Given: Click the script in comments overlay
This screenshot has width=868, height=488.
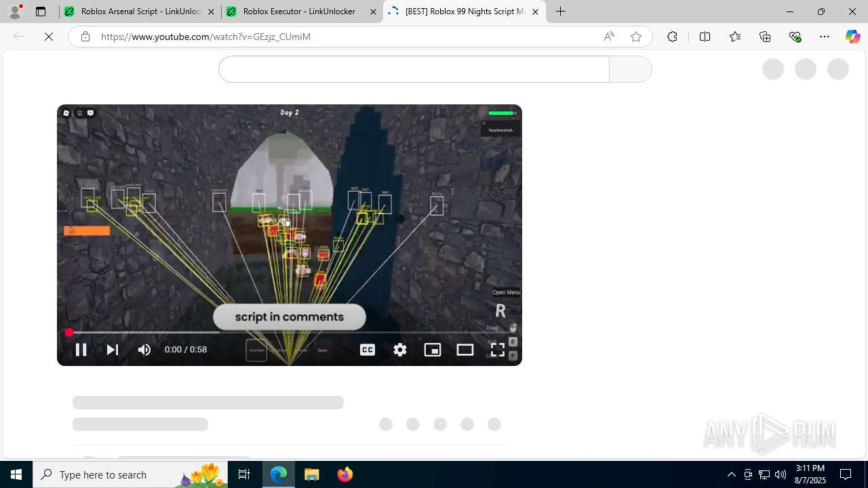Looking at the screenshot, I should 290,317.
